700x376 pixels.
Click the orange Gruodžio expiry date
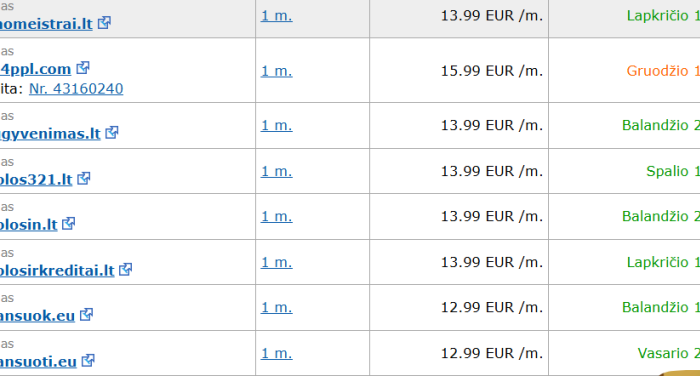[663, 71]
